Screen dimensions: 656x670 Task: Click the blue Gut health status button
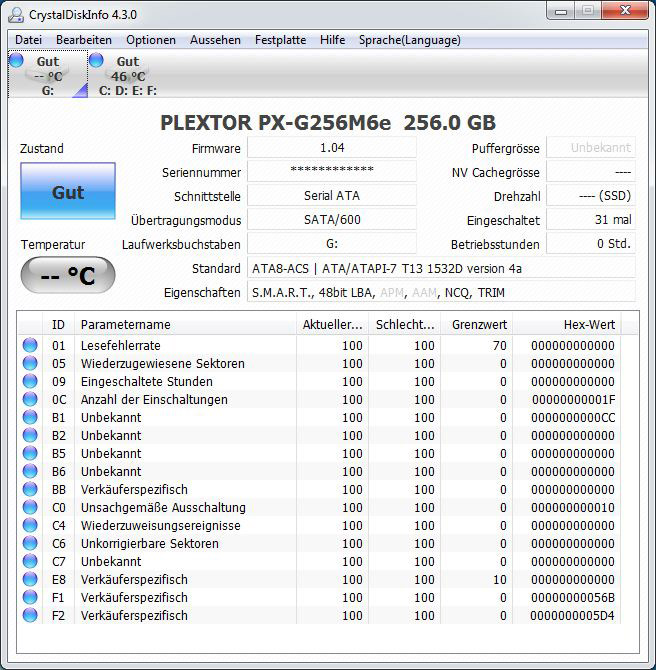tap(68, 191)
